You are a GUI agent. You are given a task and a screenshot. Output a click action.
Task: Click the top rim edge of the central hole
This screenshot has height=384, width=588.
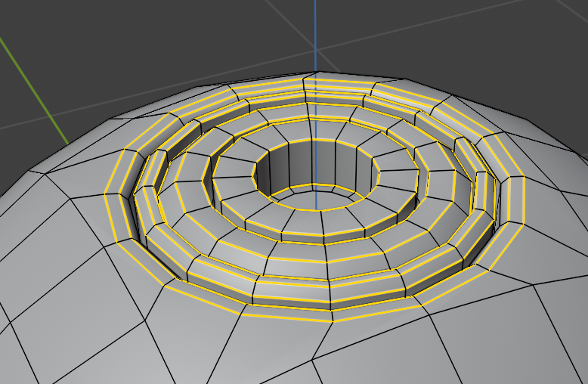click(x=317, y=140)
